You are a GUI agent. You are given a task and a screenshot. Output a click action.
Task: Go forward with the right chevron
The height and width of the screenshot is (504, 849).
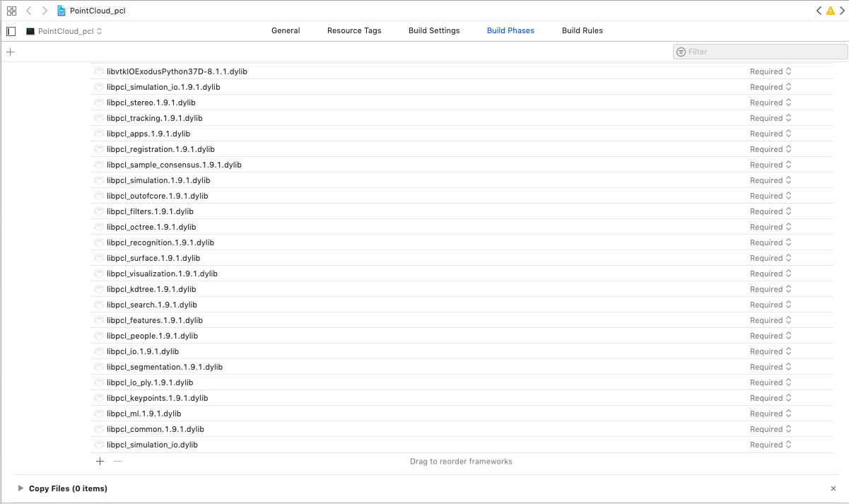(x=45, y=11)
